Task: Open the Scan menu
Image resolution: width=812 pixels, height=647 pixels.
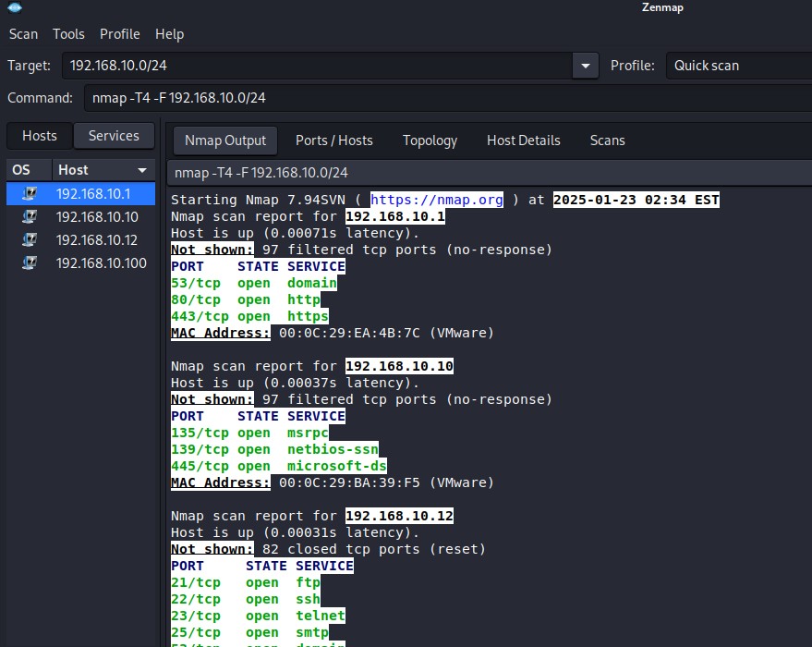Action: [23, 34]
